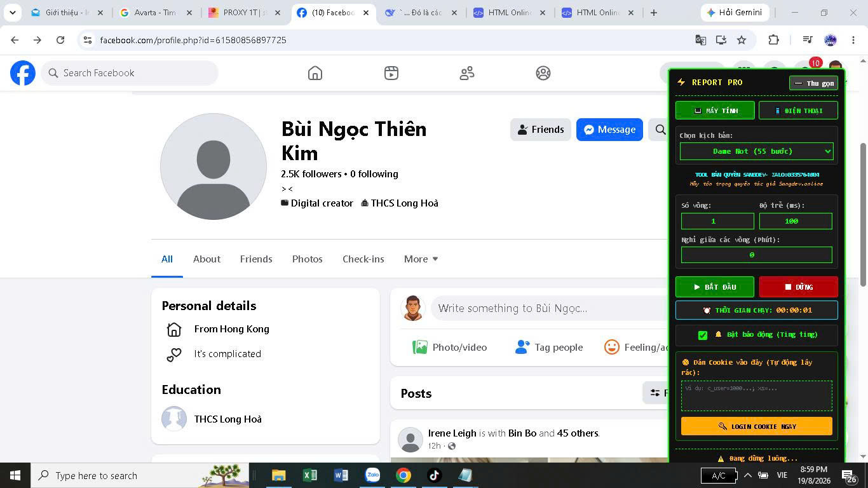Open a new browser tab
The width and height of the screenshot is (868, 488).
pyautogui.click(x=654, y=13)
